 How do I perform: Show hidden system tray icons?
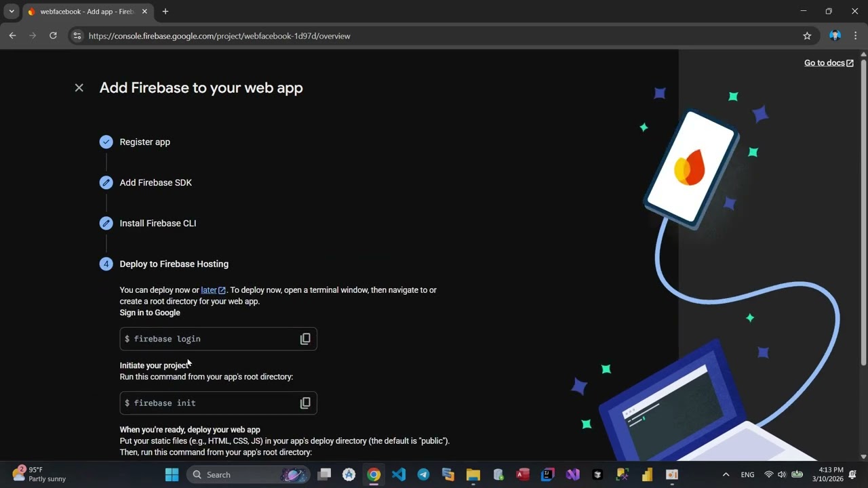pos(726,474)
